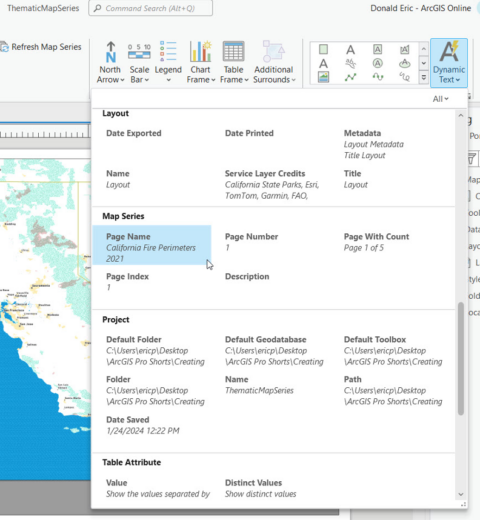Click the Additional Surrounds icon
480x520 pixels.
tap(274, 51)
